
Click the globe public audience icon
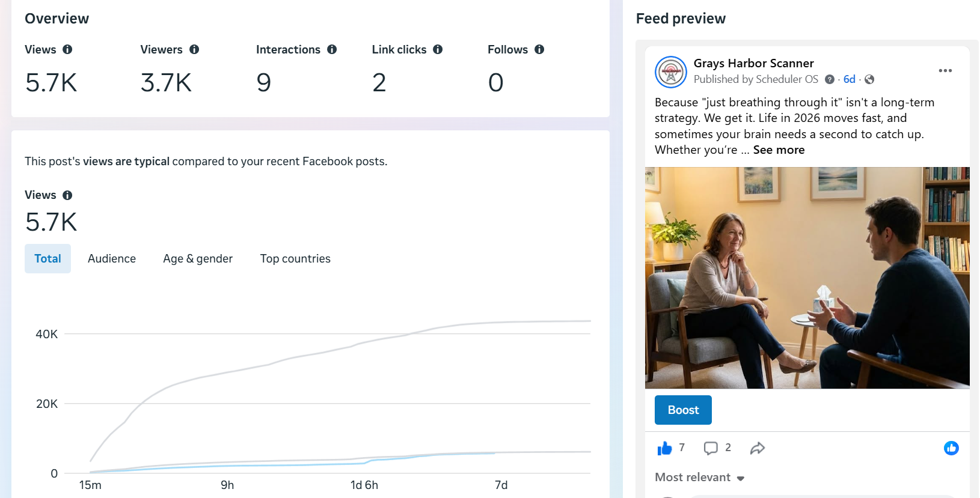coord(869,79)
